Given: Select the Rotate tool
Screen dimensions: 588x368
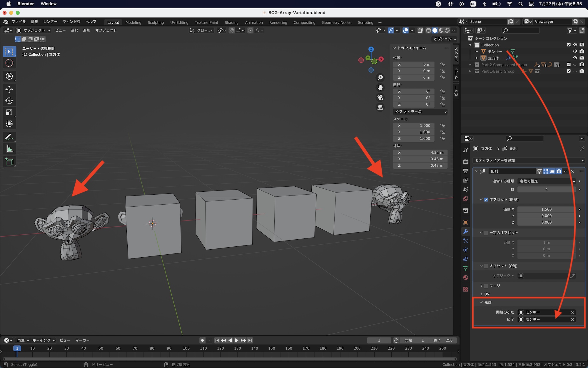Looking at the screenshot, I should click(9, 101).
